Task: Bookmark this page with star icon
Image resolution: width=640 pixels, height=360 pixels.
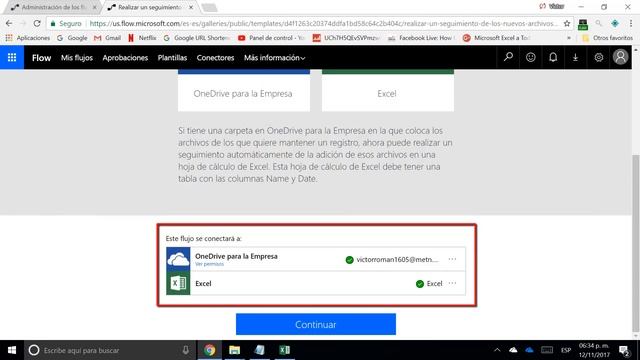Action: pos(567,24)
